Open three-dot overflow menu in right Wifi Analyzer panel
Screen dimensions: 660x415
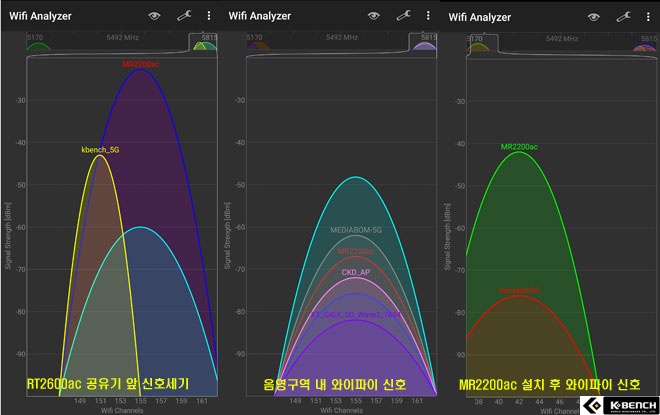click(648, 17)
